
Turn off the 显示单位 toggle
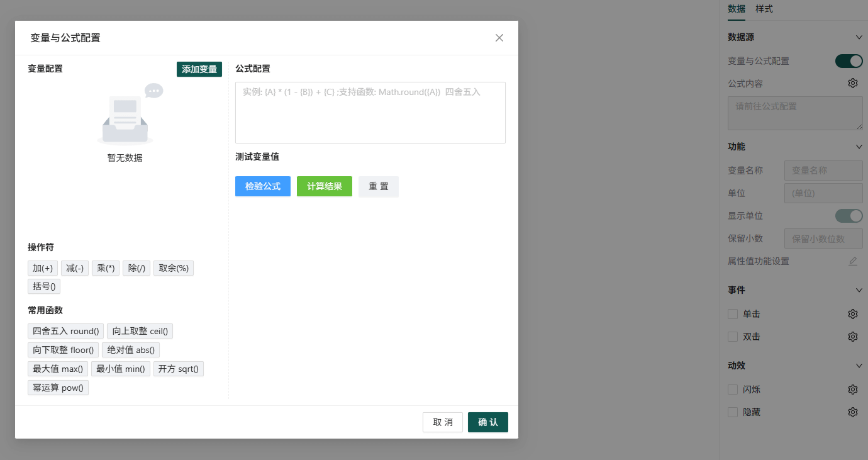click(x=849, y=215)
